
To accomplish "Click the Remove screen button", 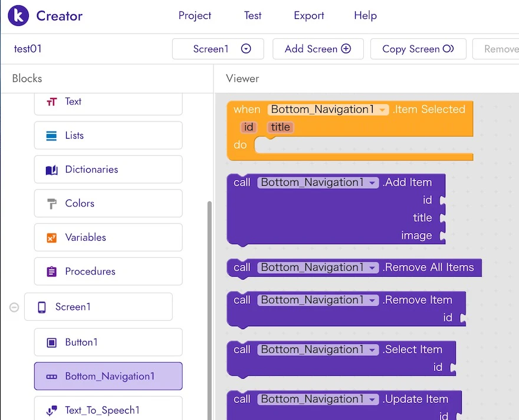I will [x=496, y=49].
